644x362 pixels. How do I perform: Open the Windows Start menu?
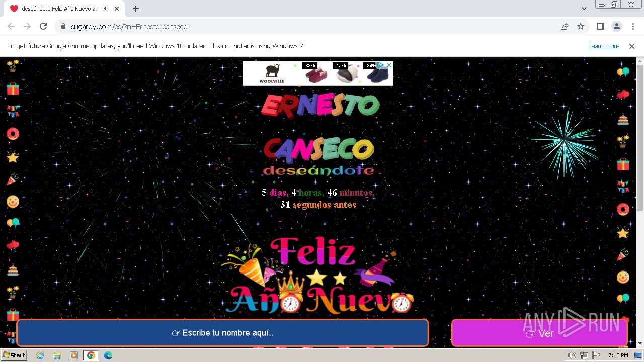tap(14, 355)
